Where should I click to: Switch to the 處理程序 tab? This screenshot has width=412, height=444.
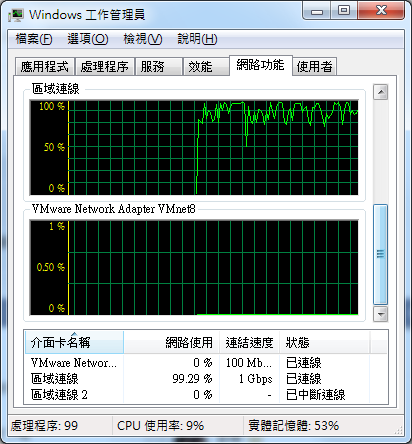click(105, 66)
